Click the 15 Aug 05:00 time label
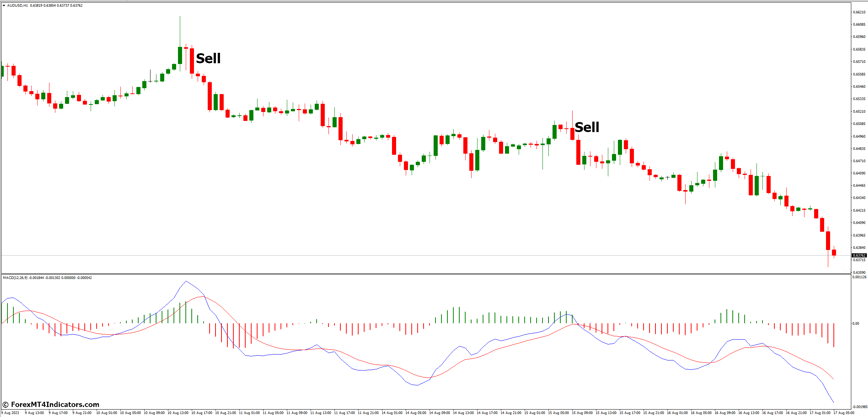Viewport: 868px width, 417px height. tap(558, 413)
